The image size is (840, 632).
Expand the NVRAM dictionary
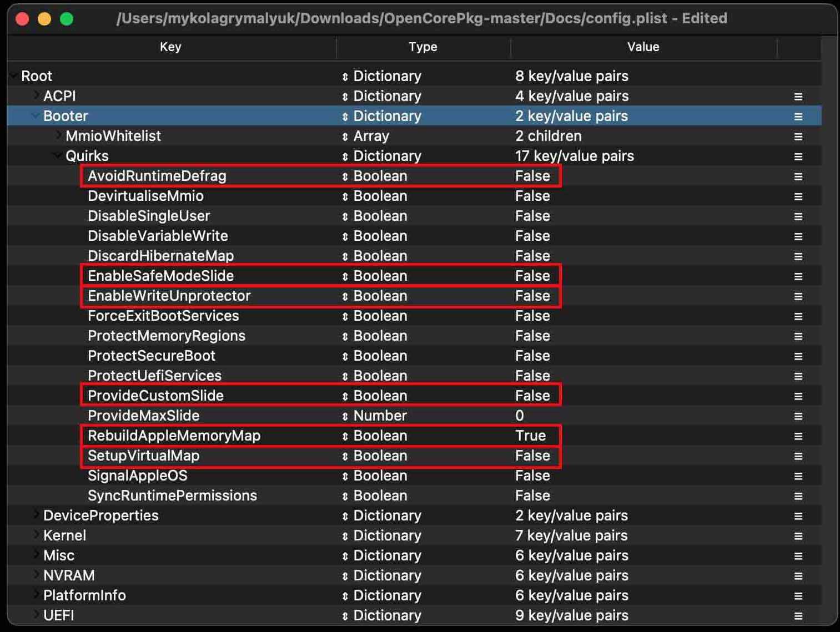pos(36,575)
